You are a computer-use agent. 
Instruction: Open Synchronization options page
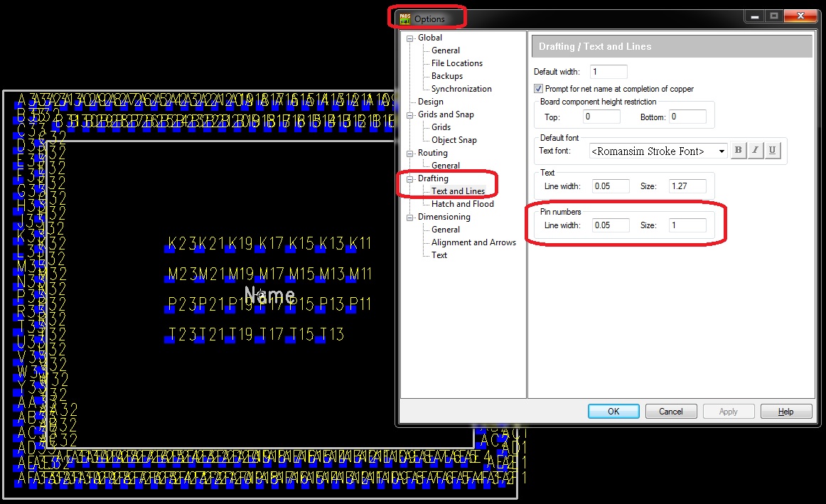[x=461, y=88]
